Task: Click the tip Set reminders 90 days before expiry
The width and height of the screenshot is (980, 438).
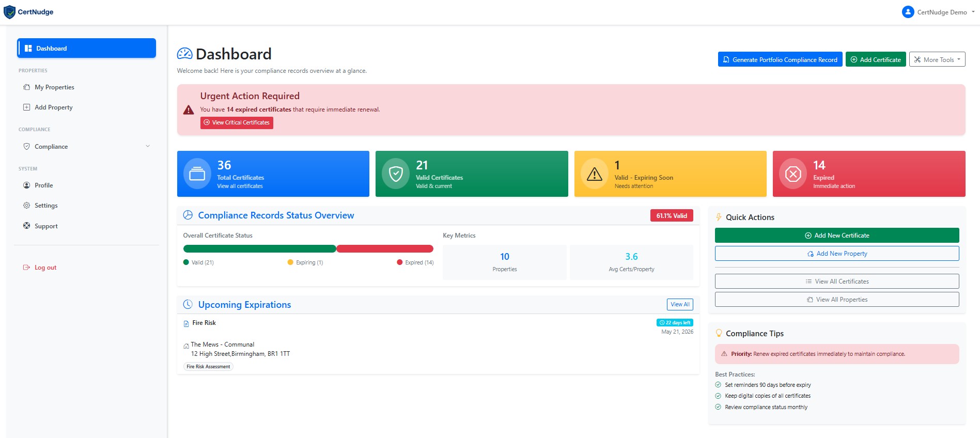Action: pyautogui.click(x=768, y=385)
